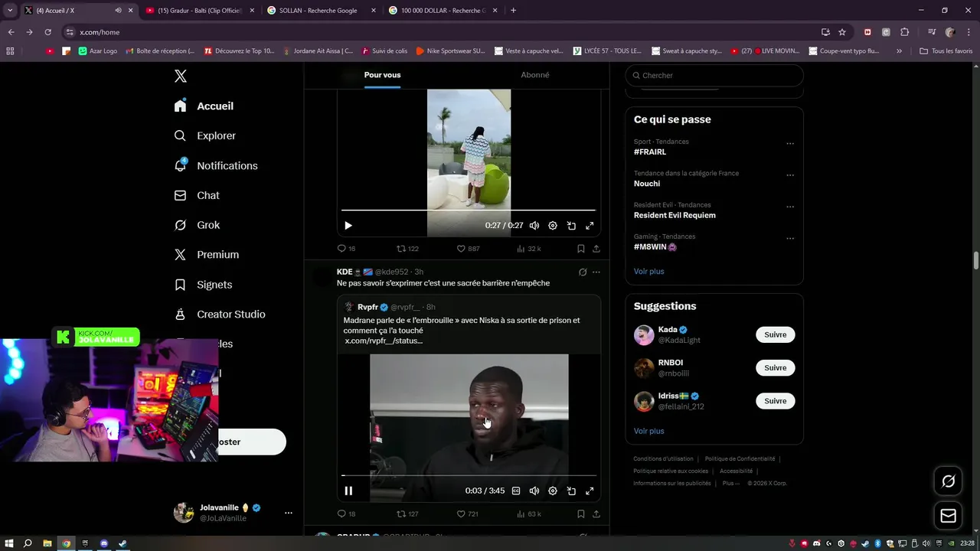
Task: Open Premium in sidebar
Action: pyautogui.click(x=206, y=255)
